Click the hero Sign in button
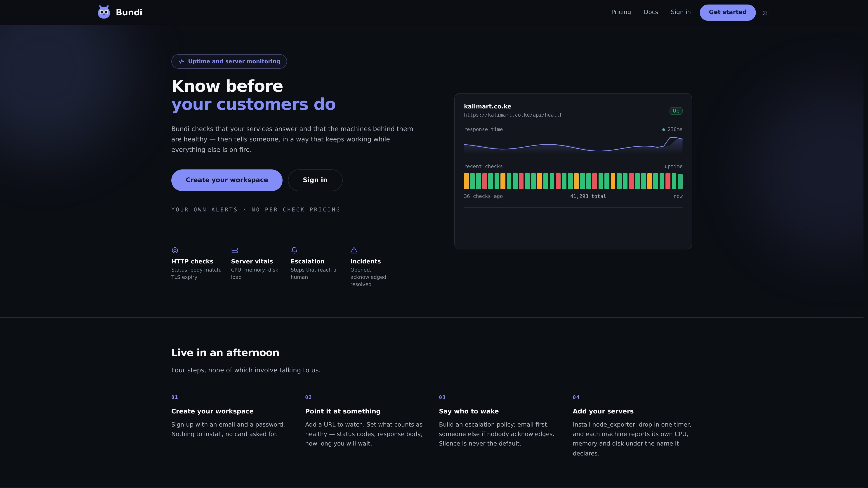This screenshot has width=868, height=488. tap(315, 180)
